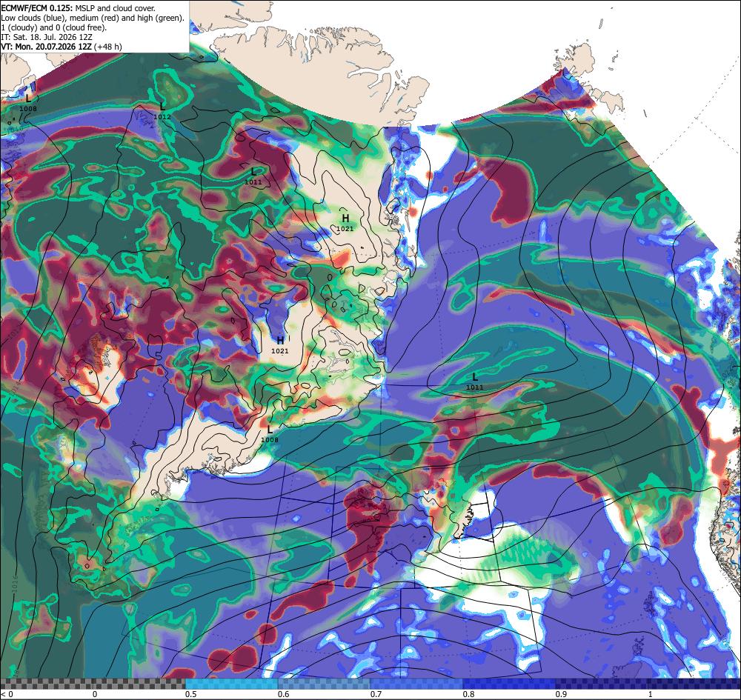Click the '0' color scale label
Screen dimensions: 741x700
(x=95, y=694)
